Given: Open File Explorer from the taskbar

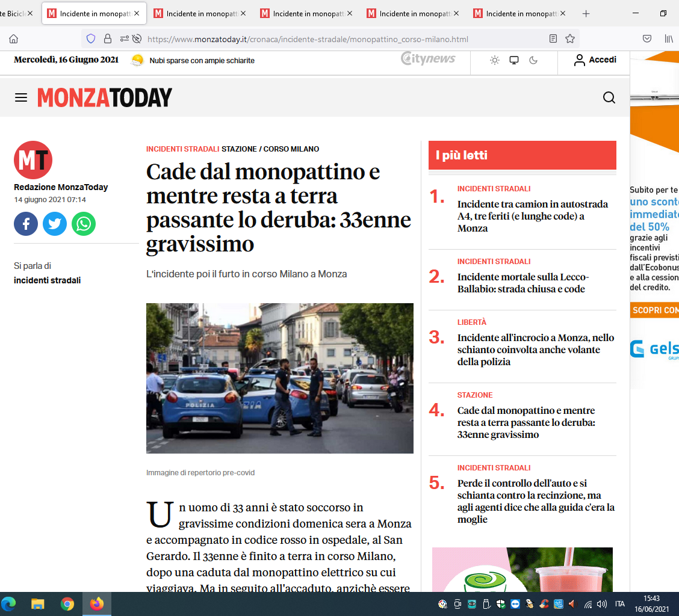Looking at the screenshot, I should pos(38,604).
